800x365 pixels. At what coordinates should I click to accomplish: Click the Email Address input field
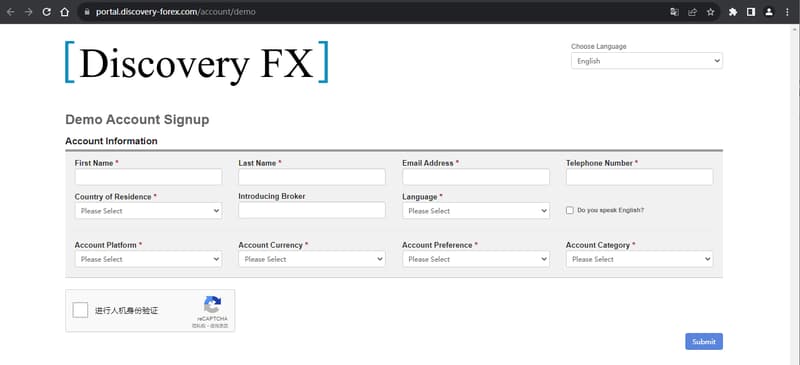click(x=476, y=177)
